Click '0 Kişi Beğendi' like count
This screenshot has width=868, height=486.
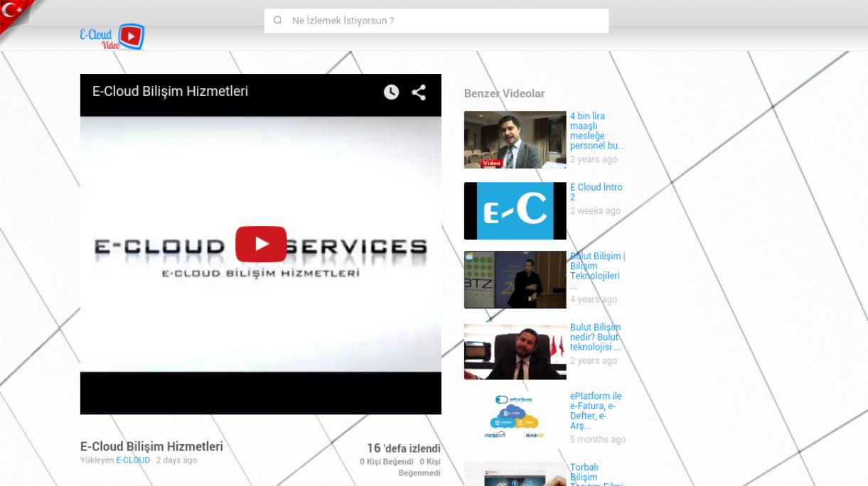(387, 462)
